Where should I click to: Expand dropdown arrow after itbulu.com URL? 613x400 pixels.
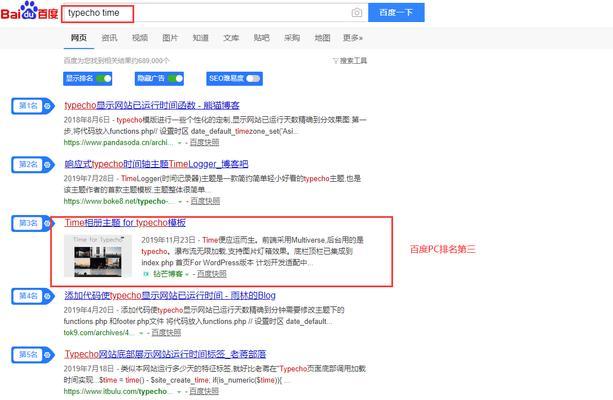pos(179,392)
